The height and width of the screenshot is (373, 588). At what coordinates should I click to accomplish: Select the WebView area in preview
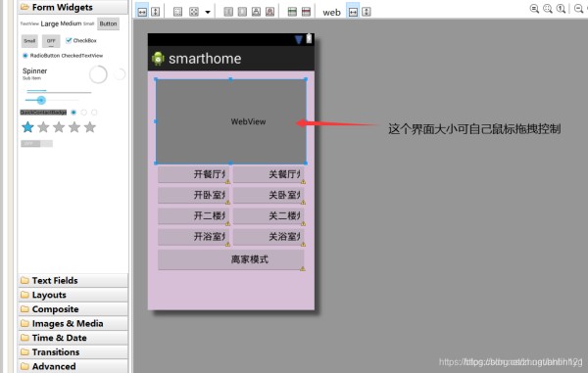pyautogui.click(x=231, y=121)
